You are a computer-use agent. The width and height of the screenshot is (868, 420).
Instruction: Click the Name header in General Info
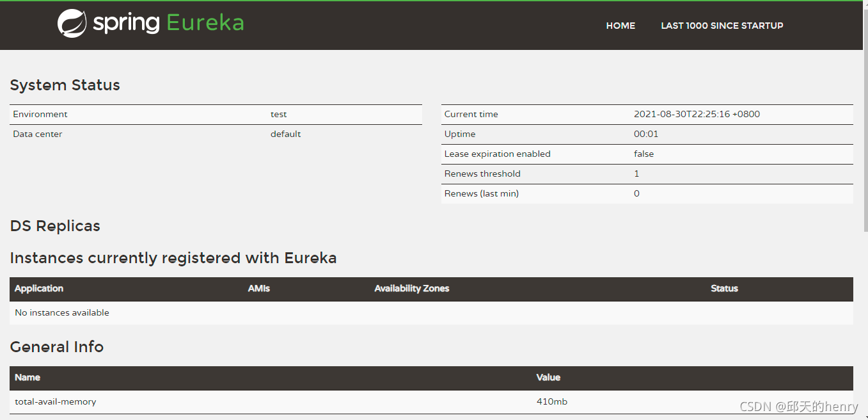point(28,378)
